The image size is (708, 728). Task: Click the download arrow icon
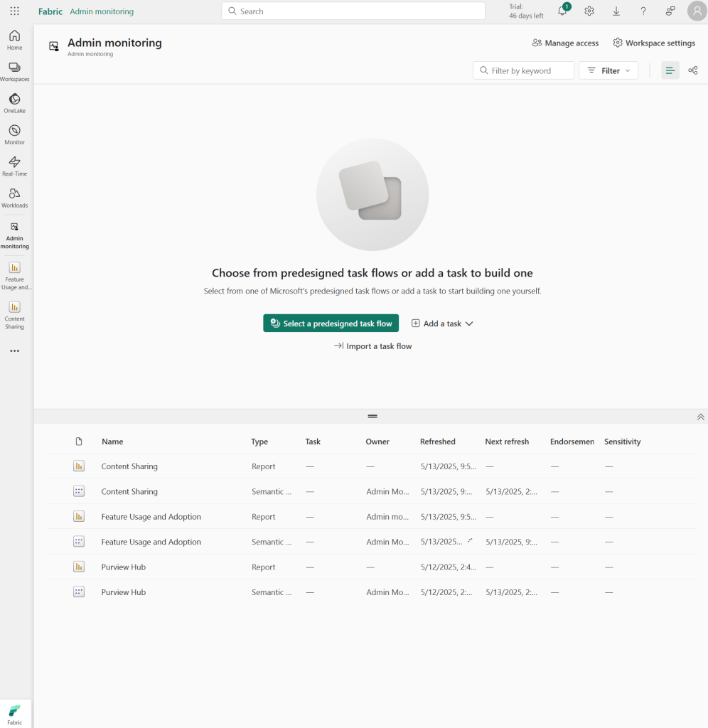point(616,11)
